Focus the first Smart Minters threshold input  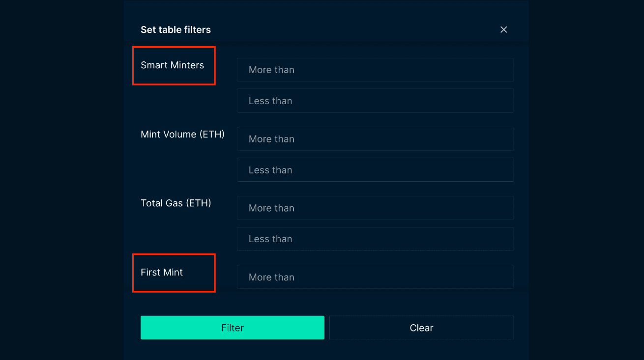click(x=375, y=70)
